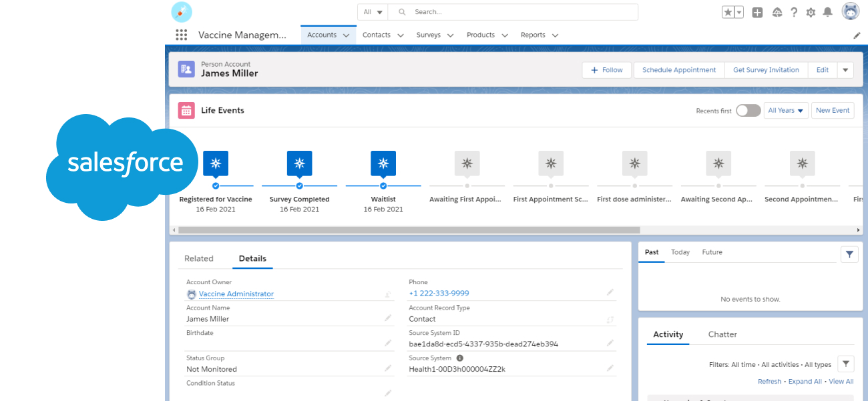Select the Awaiting Second Appointment event icon
Screen dimensions: 868x401
click(718, 163)
